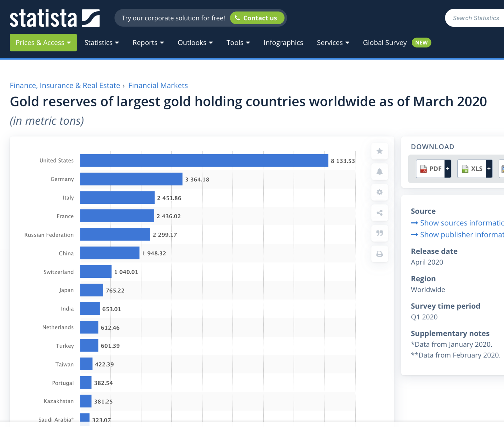Click the Germany bar in chart
Screen dimensions: 504x427
[131, 179]
